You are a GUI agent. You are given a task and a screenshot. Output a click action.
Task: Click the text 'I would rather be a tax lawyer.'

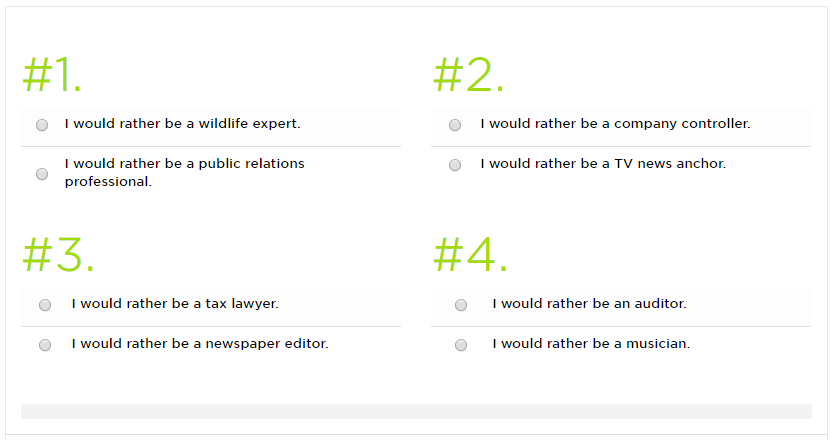pos(175,304)
